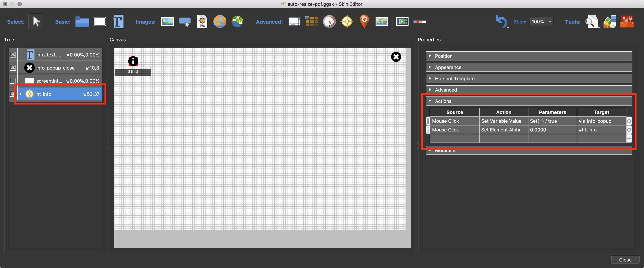
Task: Select the ht_info tree row
Action: [x=60, y=94]
